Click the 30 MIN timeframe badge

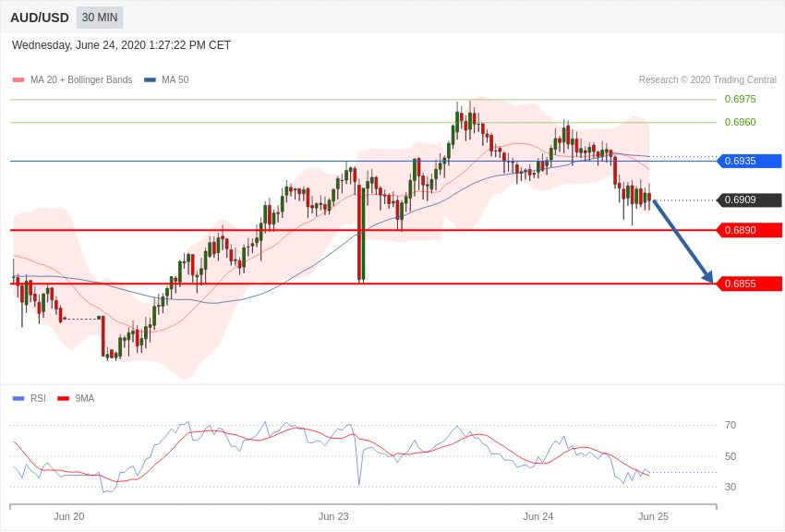(x=100, y=18)
